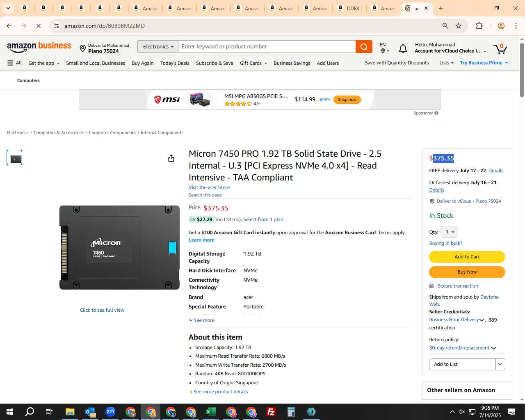Expand the 30-day refund/replacement return policy
Screen dimensions: 525x420
point(463,348)
